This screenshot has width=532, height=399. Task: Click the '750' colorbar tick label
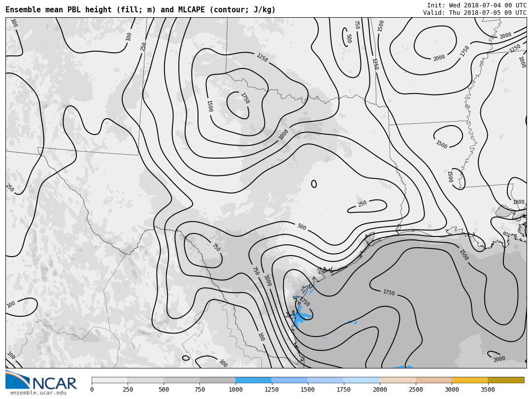pos(199,389)
